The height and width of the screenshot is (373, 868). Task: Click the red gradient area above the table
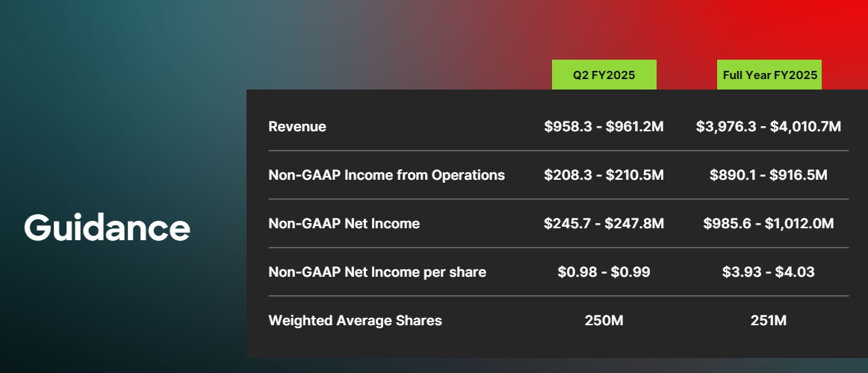(x=747, y=30)
